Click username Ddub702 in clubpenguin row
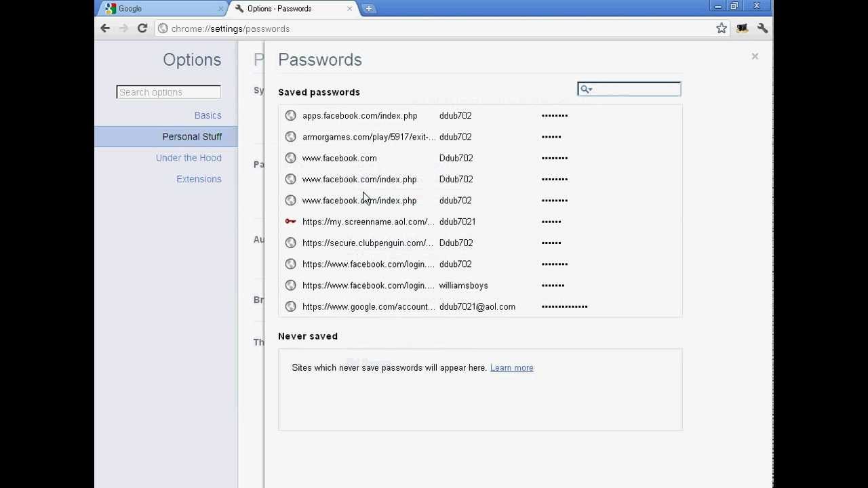Viewport: 868px width, 488px height. pos(456,243)
